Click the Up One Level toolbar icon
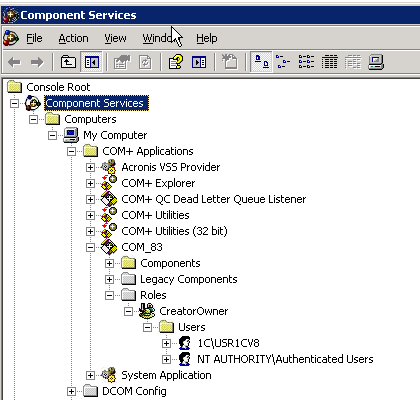This screenshot has height=400, width=420. pos(68,62)
